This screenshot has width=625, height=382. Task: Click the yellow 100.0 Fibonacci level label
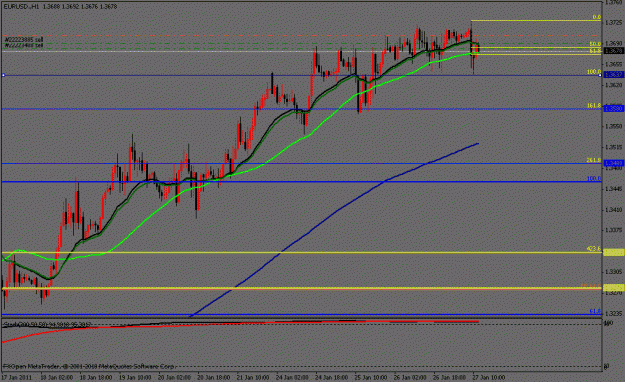594,72
